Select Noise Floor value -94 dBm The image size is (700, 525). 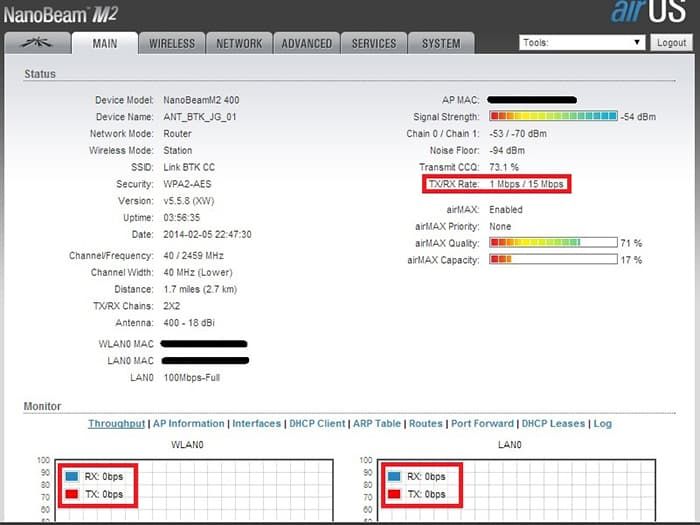pos(507,150)
